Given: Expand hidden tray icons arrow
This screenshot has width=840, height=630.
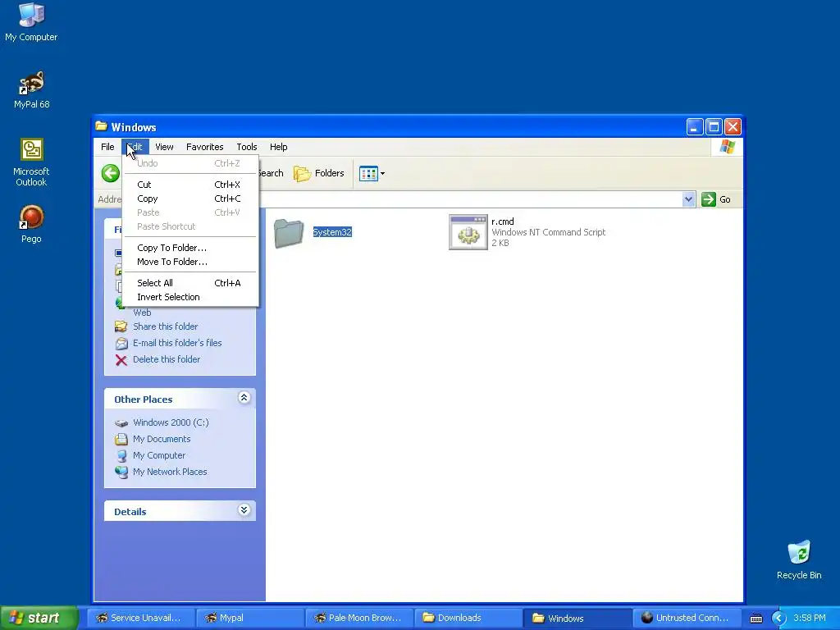Looking at the screenshot, I should click(778, 619).
